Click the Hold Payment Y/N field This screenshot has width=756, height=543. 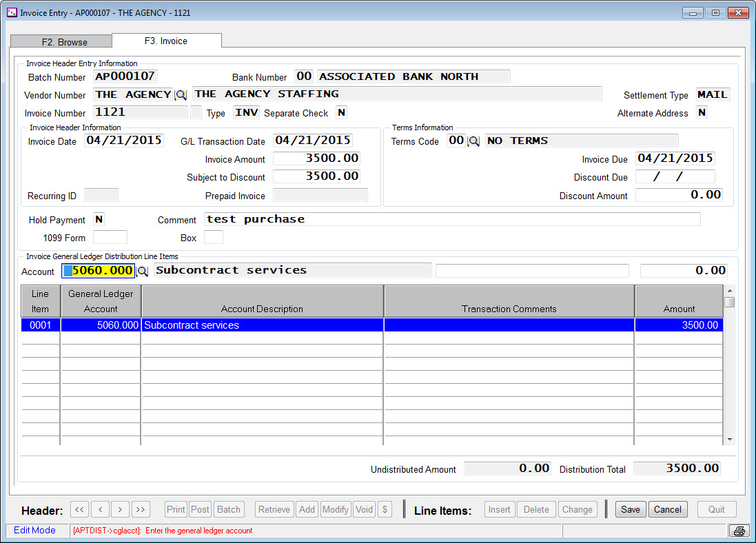(99, 220)
